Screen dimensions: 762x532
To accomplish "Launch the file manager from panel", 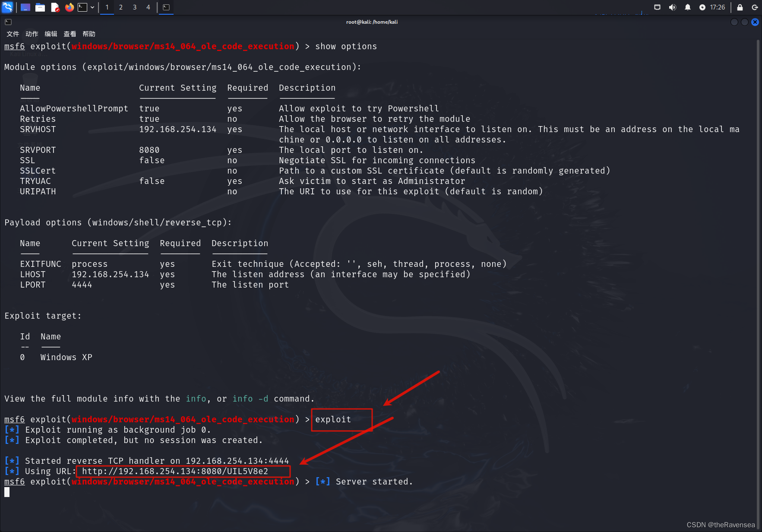I will click(x=40, y=7).
